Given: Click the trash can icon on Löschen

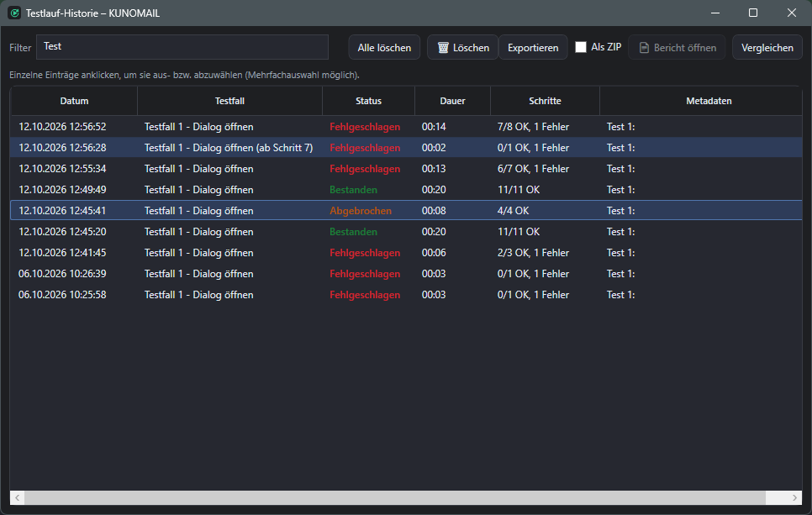Looking at the screenshot, I should [443, 48].
